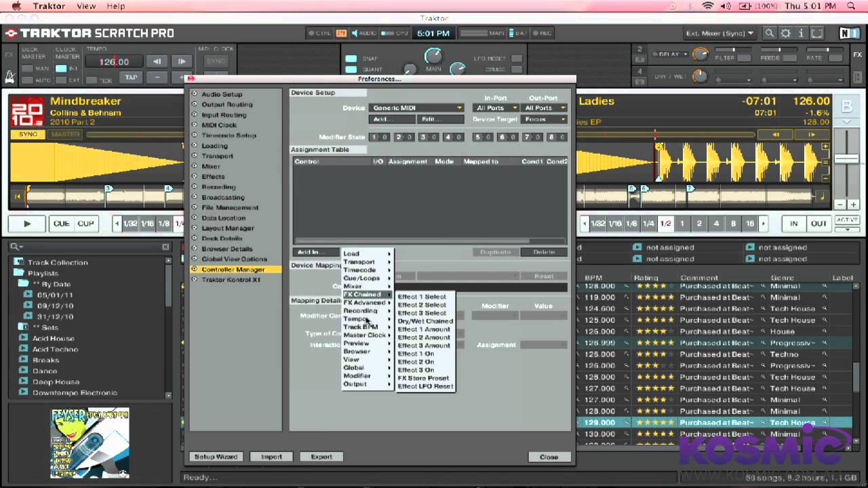Adjust the FILTER slider in FX unit
This screenshot has height=488, width=868.
pyautogui.click(x=733, y=51)
